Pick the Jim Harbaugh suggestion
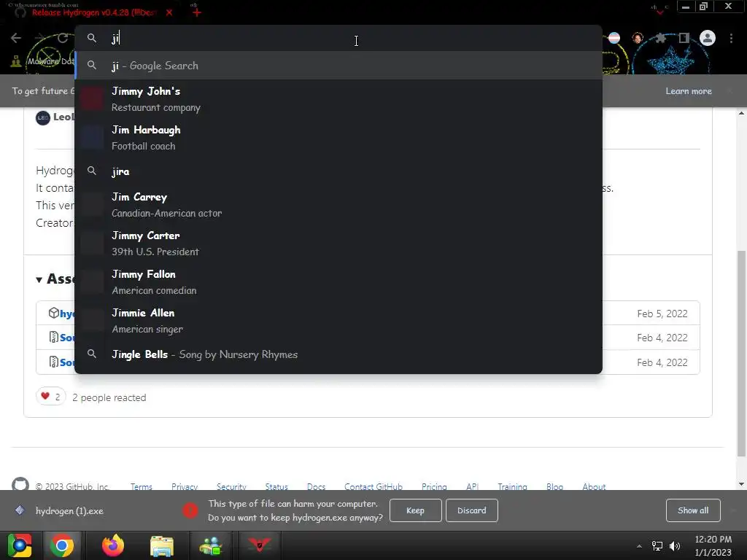The image size is (747, 560). tap(338, 138)
